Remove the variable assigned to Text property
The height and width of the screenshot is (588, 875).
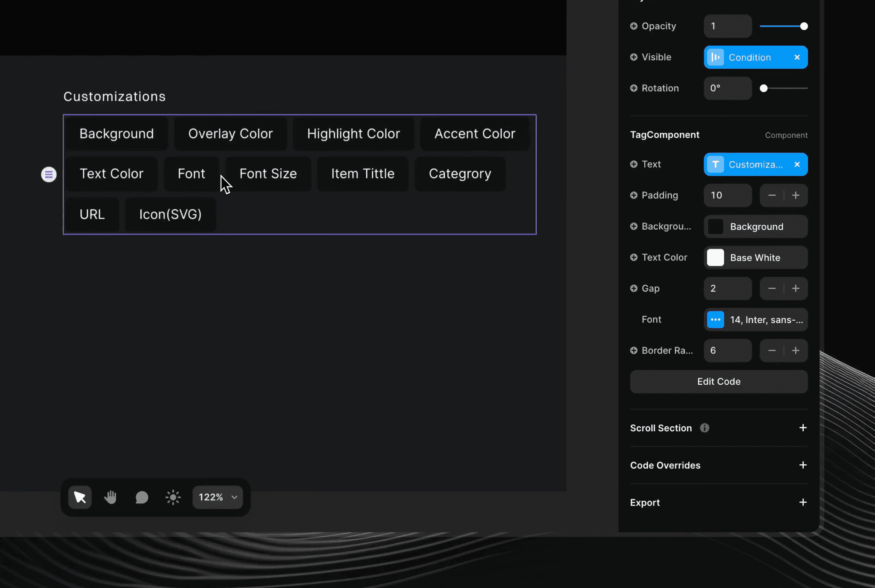coord(796,164)
